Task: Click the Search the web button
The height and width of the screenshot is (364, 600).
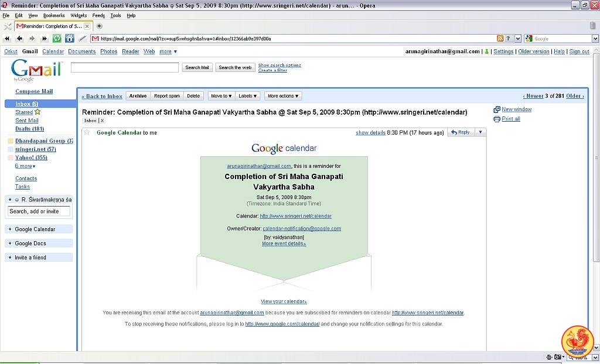Action: [235, 67]
